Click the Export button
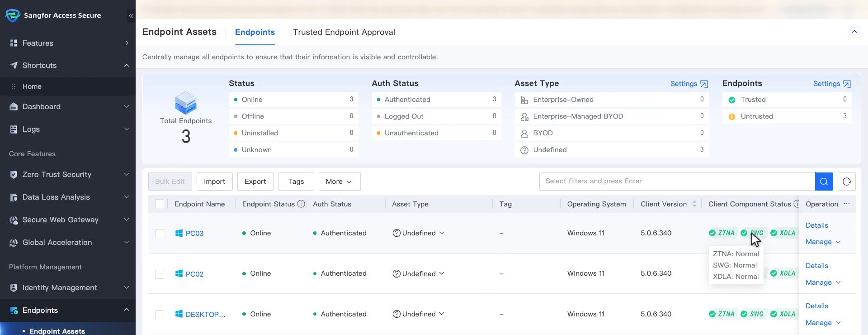This screenshot has height=335, width=868. pyautogui.click(x=255, y=182)
